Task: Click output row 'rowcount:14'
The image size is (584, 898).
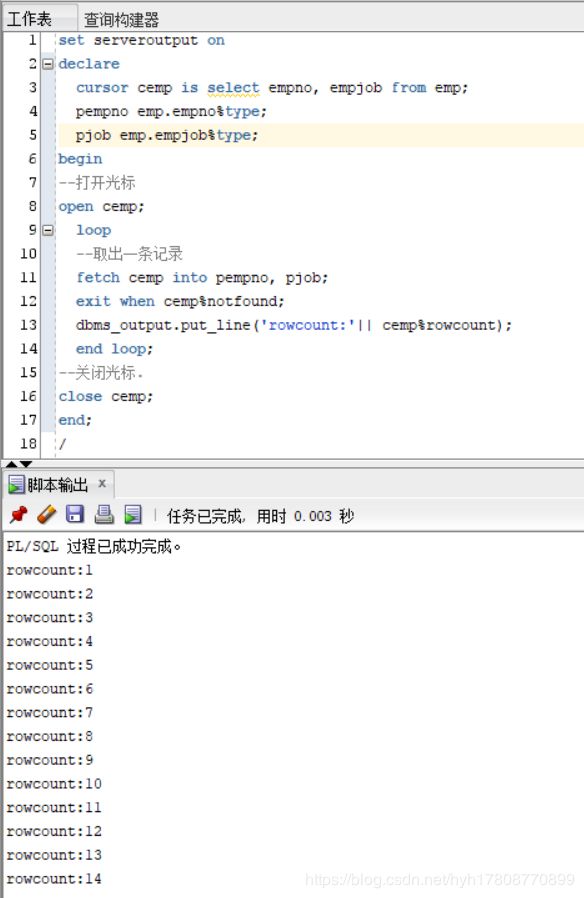Action: [54, 879]
